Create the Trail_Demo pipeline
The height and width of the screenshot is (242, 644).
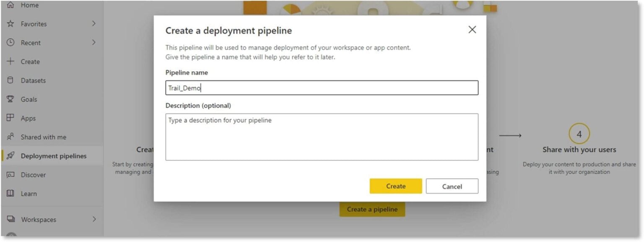pyautogui.click(x=395, y=186)
